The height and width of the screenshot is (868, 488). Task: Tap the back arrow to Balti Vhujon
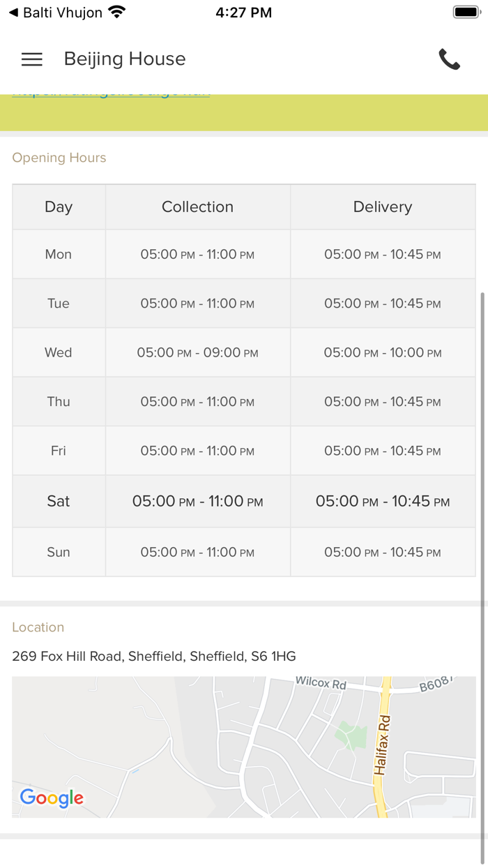click(x=13, y=13)
